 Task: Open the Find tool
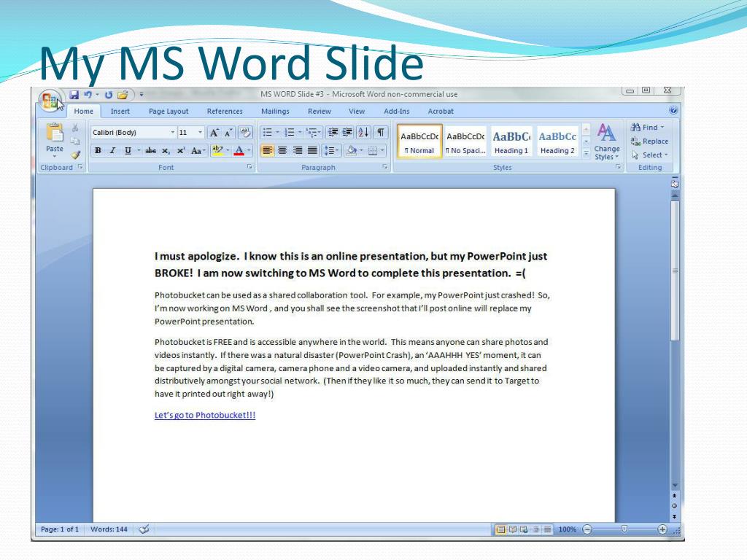coord(647,127)
